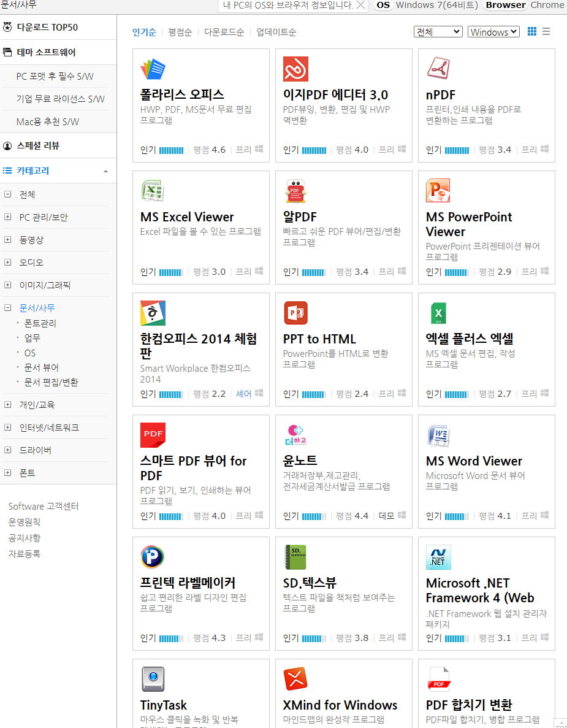567x728 pixels.
Task: Click the nPDF app icon
Action: 438,69
